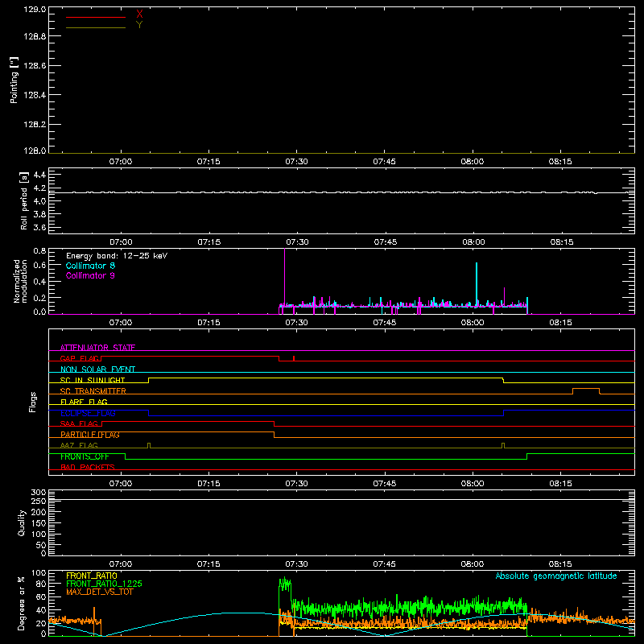Select the Flags axis title
The image size is (644, 644).
point(33,402)
